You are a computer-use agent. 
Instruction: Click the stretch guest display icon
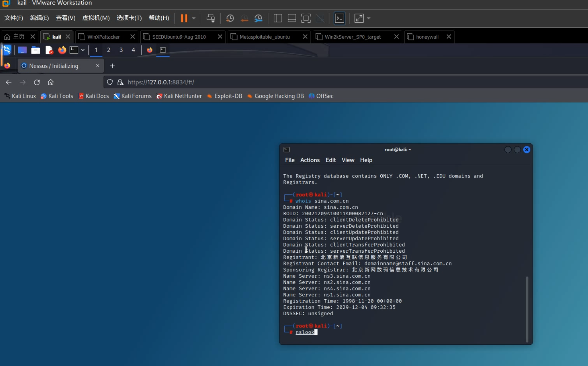point(359,18)
